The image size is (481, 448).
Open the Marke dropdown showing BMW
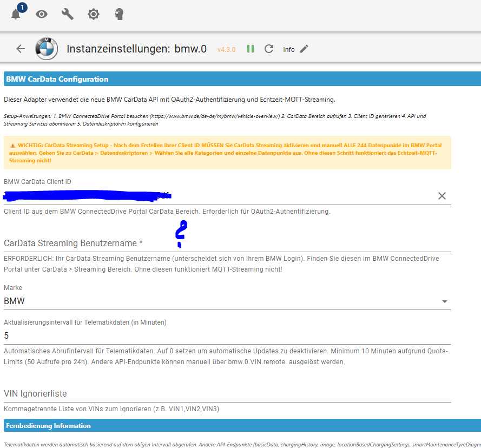pos(227,301)
